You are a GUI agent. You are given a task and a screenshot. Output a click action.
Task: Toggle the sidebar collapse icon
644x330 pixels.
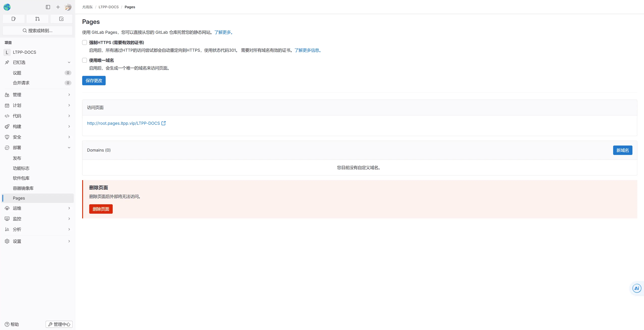(x=48, y=7)
